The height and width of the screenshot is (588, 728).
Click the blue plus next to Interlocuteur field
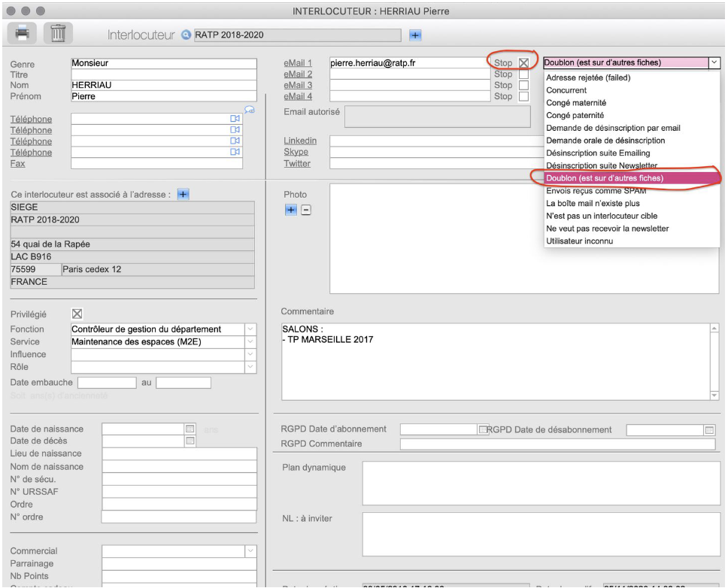[414, 35]
